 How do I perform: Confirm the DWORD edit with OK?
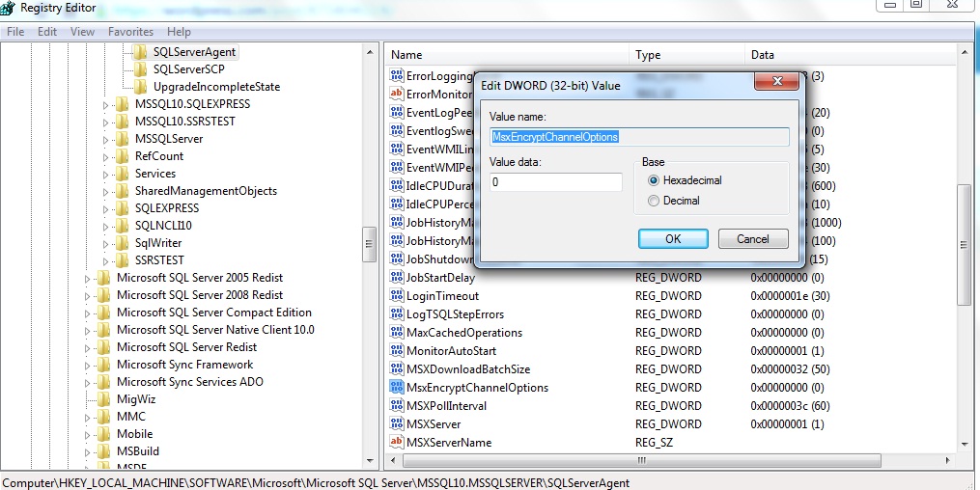click(673, 238)
